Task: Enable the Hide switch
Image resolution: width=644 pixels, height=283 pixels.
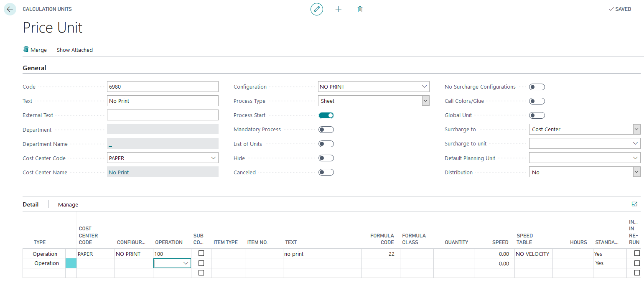Action: (326, 158)
